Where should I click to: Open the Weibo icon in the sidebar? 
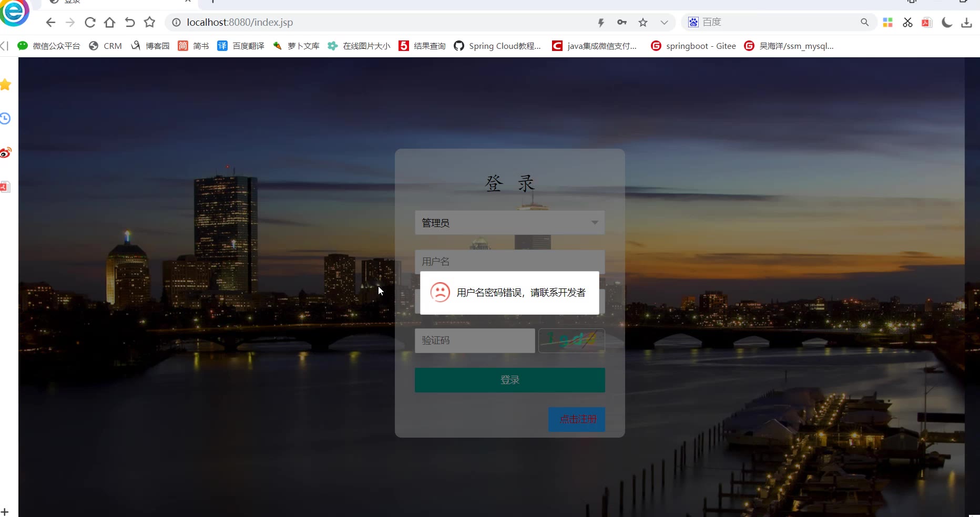coord(5,153)
